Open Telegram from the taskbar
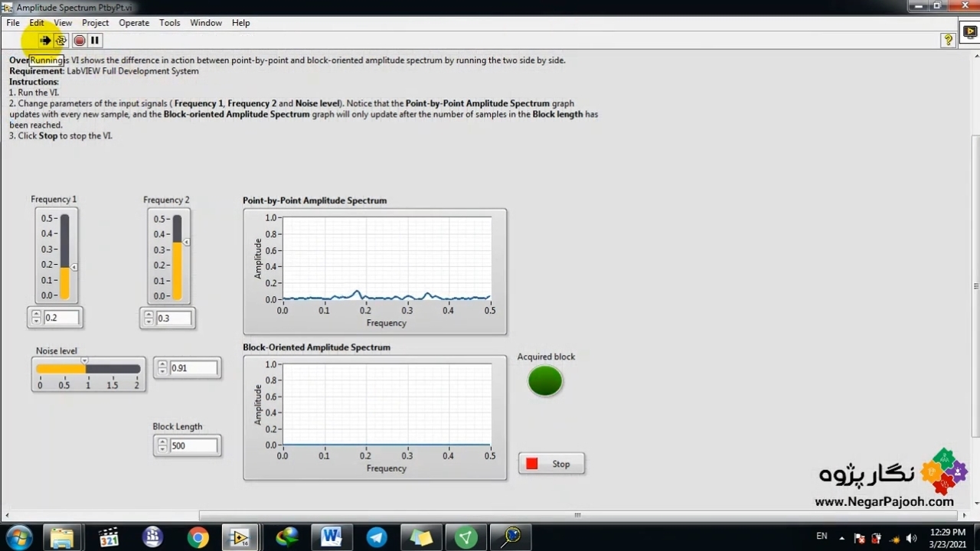The height and width of the screenshot is (551, 980). (377, 537)
